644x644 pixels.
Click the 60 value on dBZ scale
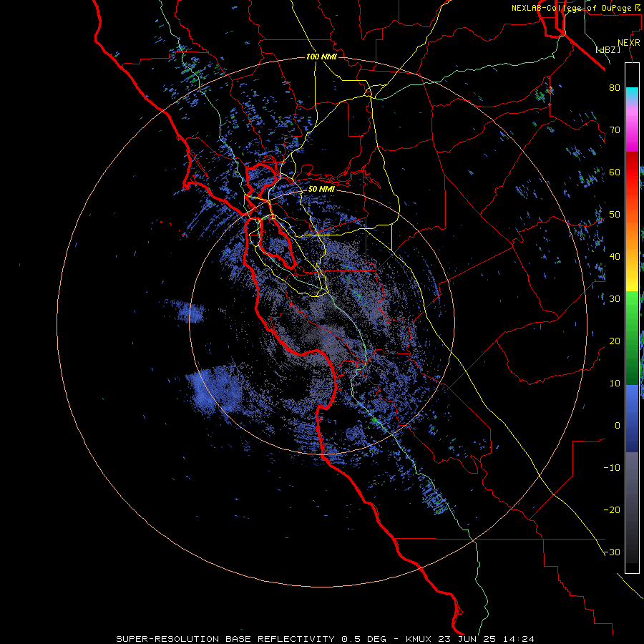(615, 172)
